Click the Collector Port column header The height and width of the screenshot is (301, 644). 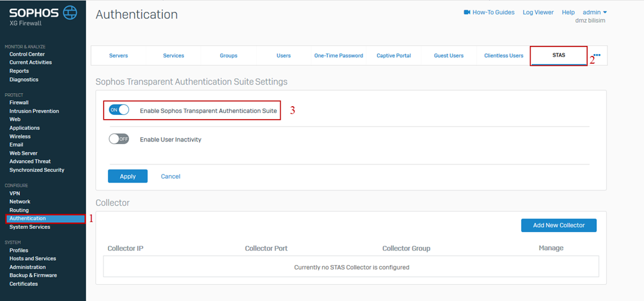point(266,248)
